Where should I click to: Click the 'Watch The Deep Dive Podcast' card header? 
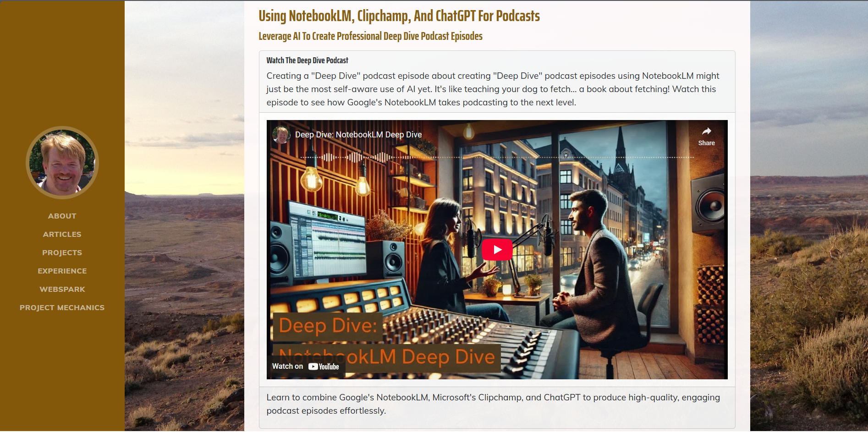(308, 60)
